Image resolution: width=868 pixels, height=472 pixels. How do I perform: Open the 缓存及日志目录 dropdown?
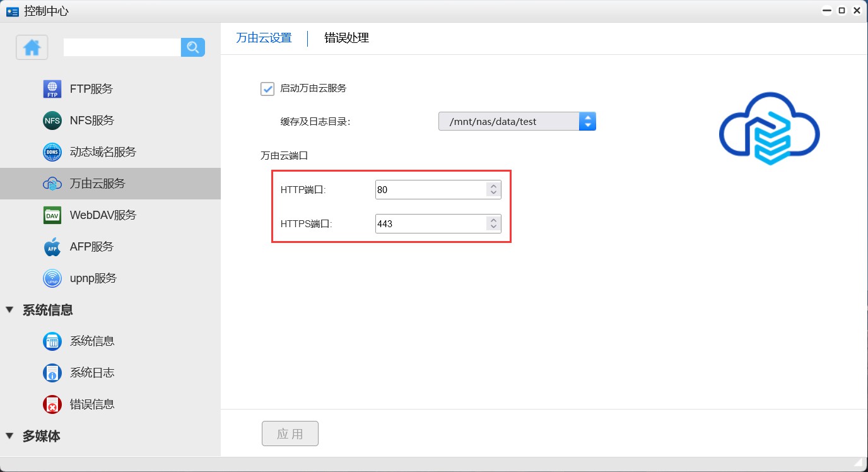(x=587, y=121)
